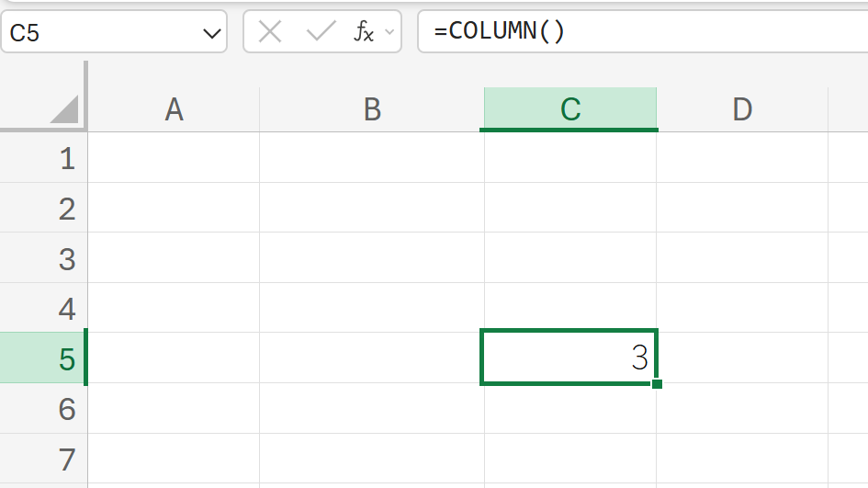Select column B header
The width and height of the screenshot is (868, 488).
pos(372,110)
